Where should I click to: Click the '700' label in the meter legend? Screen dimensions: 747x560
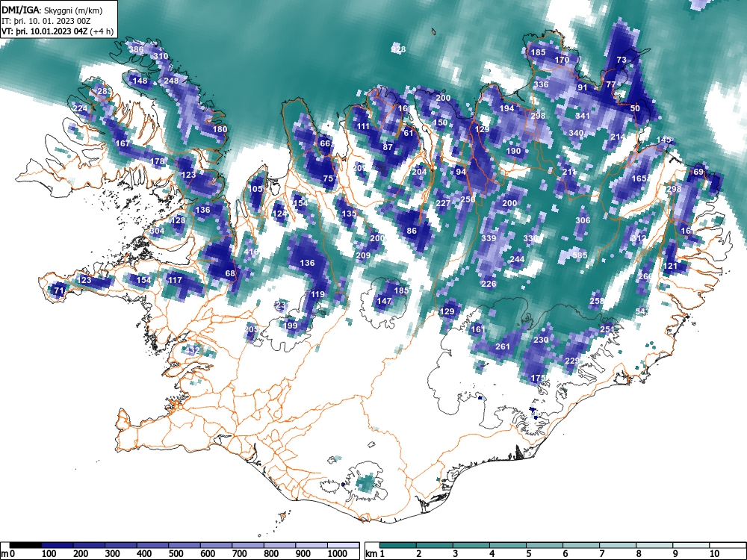239,554
